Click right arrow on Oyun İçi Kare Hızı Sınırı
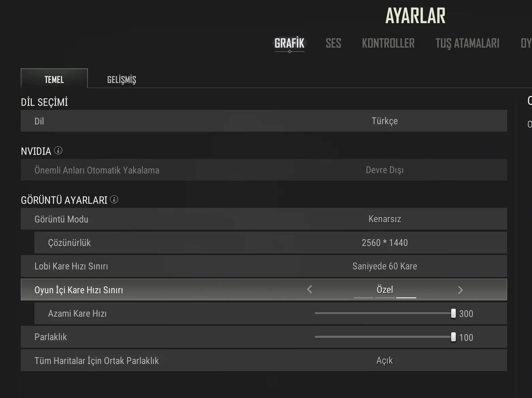This screenshot has width=532, height=398. click(x=460, y=290)
